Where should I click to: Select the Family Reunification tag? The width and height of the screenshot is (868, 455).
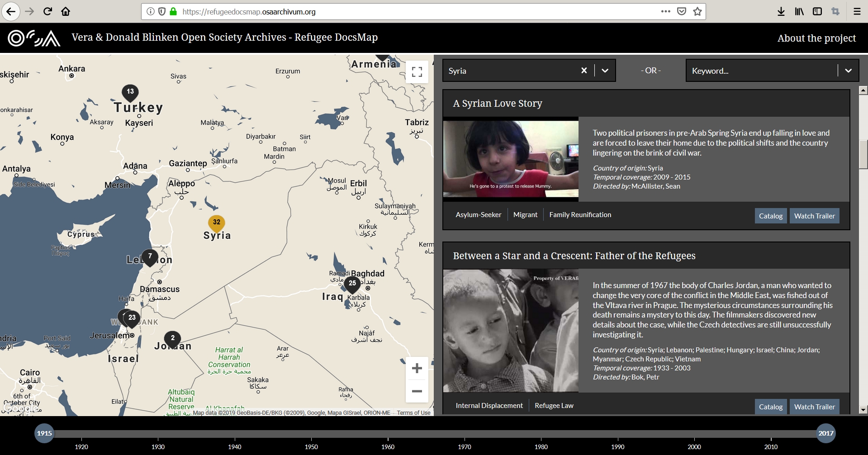pos(580,215)
